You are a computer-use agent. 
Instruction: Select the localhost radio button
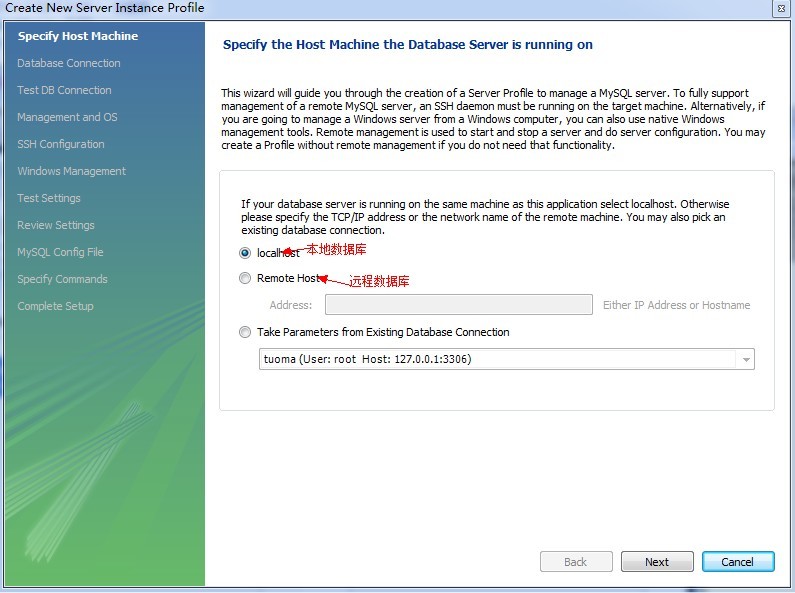pos(245,252)
